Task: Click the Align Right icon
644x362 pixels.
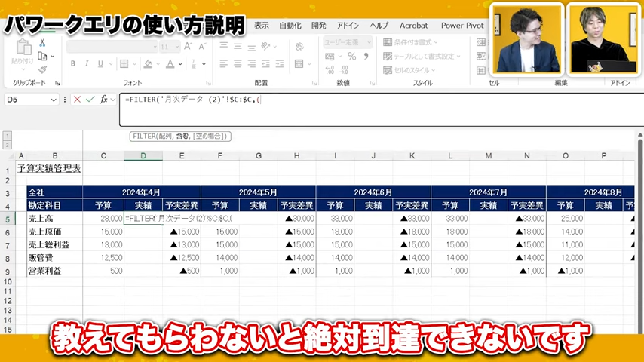Action: coord(252,63)
